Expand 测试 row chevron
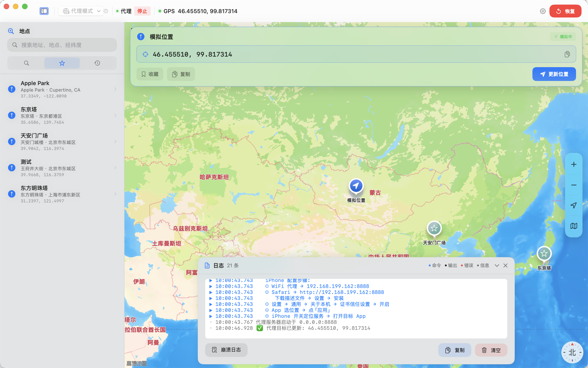588x368 pixels. (115, 168)
